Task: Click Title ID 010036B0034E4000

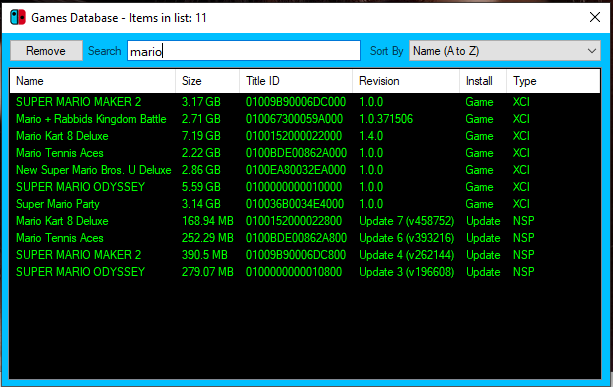Action: [x=295, y=204]
